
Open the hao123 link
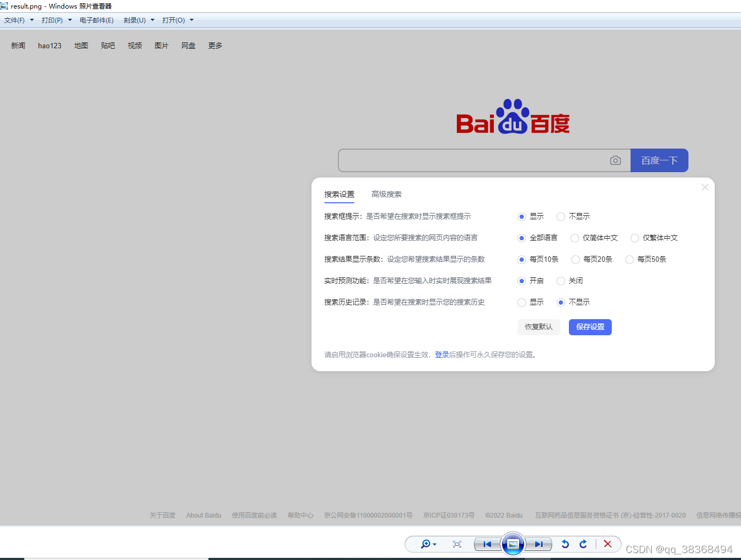pyautogui.click(x=50, y=46)
